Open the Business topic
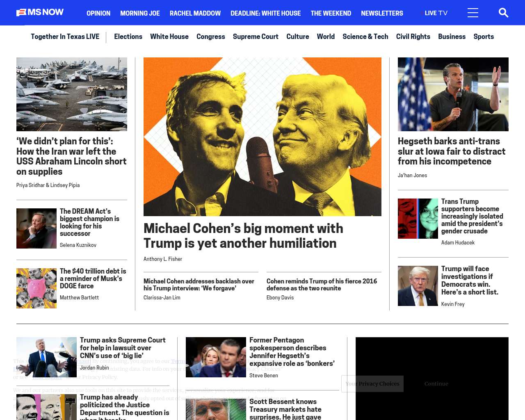This screenshot has width=525, height=420. tap(452, 37)
